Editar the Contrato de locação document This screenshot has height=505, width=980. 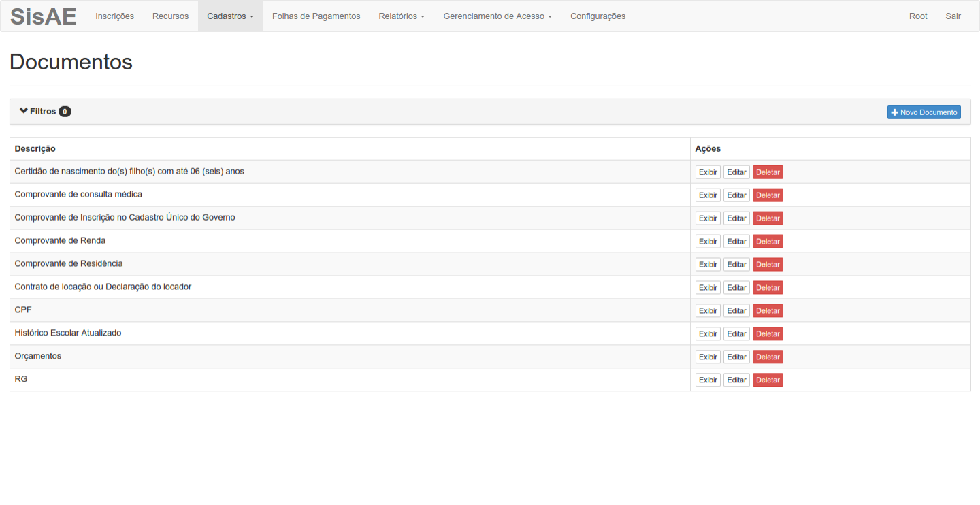click(x=736, y=288)
